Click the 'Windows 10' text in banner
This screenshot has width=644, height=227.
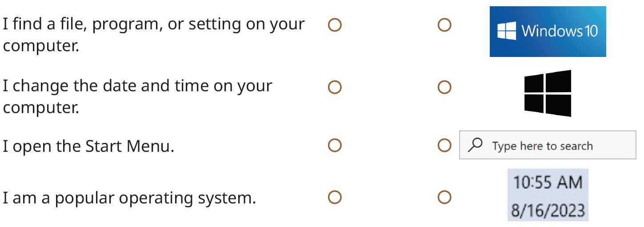pos(560,31)
